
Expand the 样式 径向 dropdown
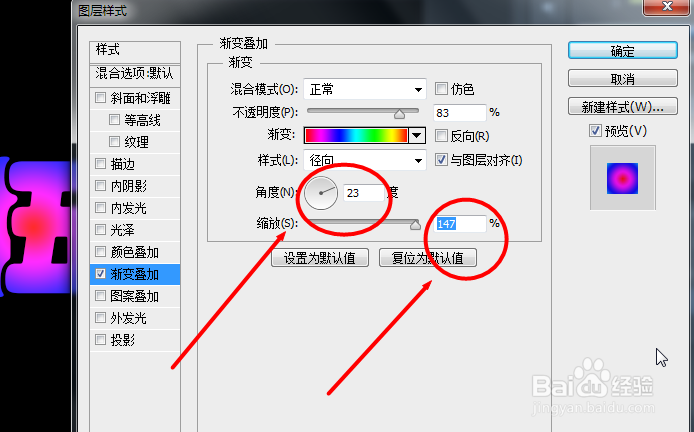[x=365, y=160]
